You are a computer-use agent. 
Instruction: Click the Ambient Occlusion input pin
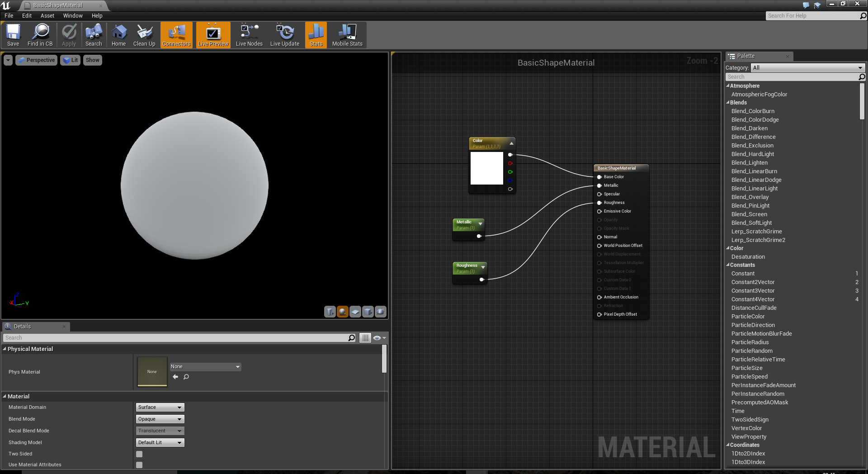599,297
